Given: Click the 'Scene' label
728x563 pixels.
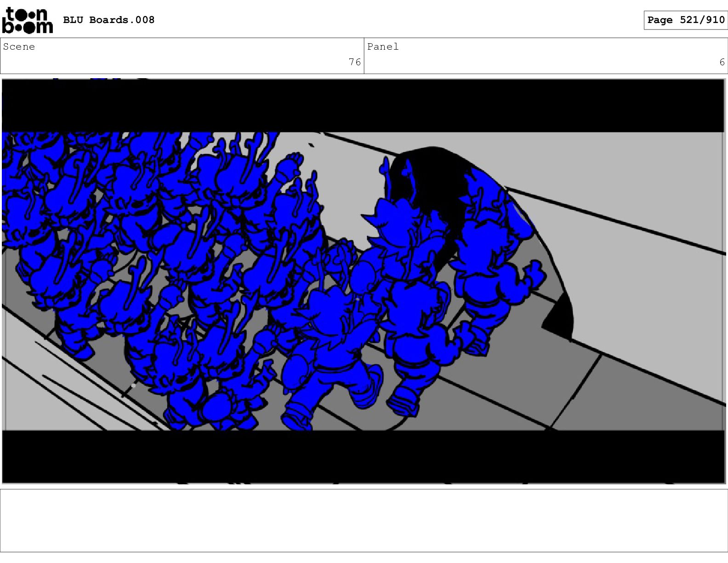Looking at the screenshot, I should pyautogui.click(x=19, y=47).
